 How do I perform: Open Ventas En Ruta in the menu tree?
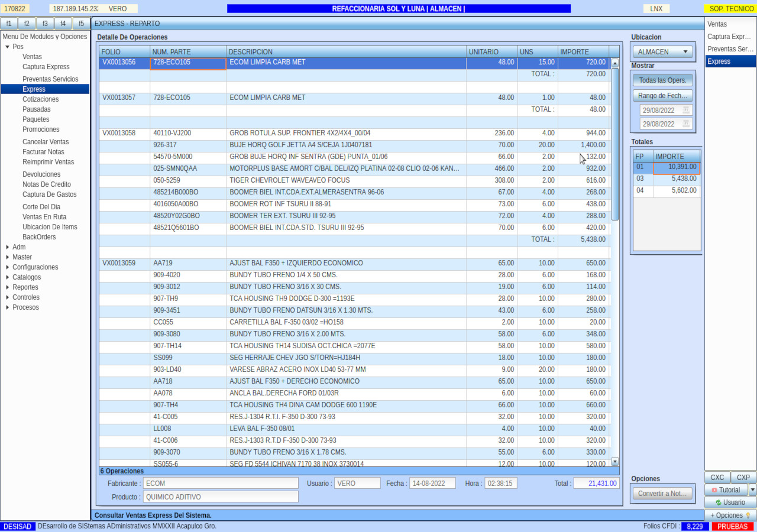(x=44, y=217)
